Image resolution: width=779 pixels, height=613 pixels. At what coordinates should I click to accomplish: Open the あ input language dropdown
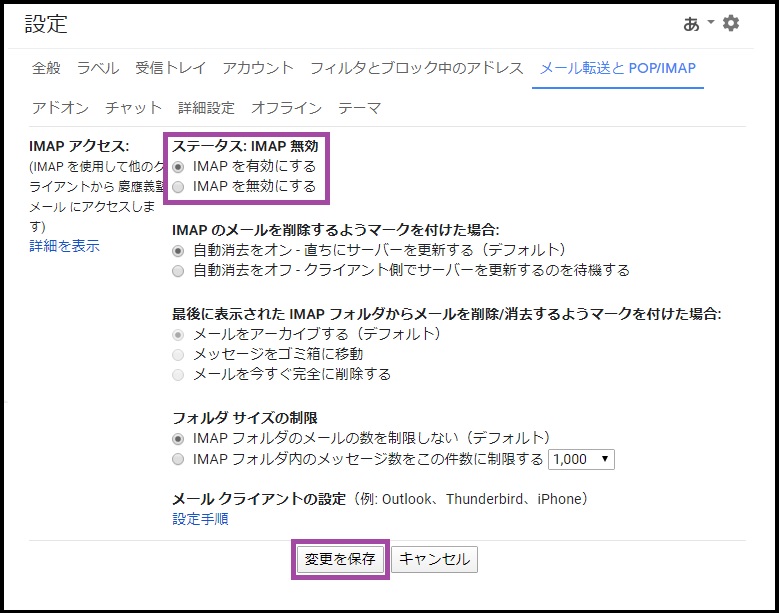696,24
